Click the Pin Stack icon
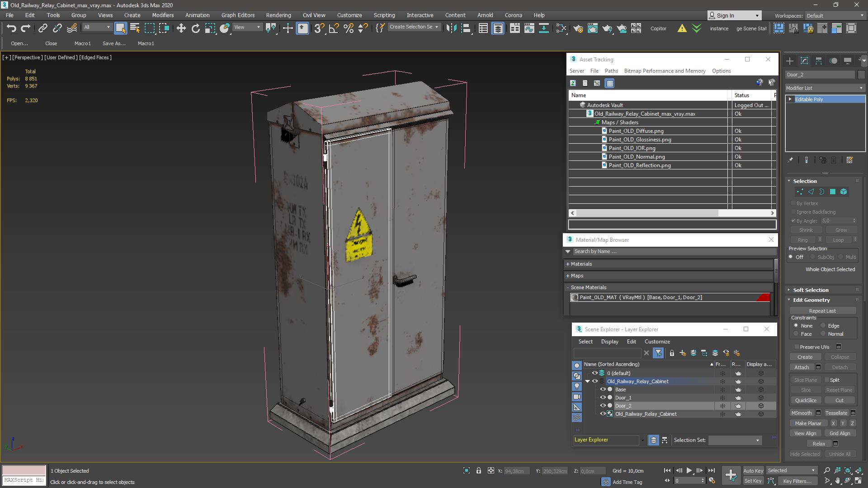The width and height of the screenshot is (868, 488). [x=790, y=160]
